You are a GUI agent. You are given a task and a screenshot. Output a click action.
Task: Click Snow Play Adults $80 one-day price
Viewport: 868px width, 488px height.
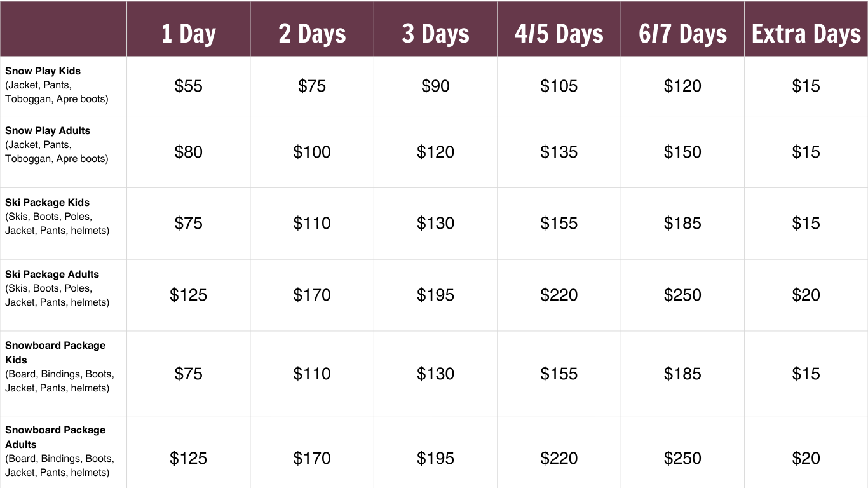(x=188, y=152)
